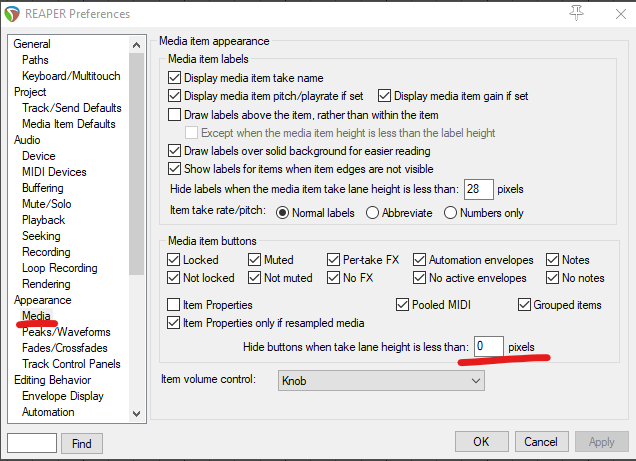Click the Cancel button

click(541, 442)
